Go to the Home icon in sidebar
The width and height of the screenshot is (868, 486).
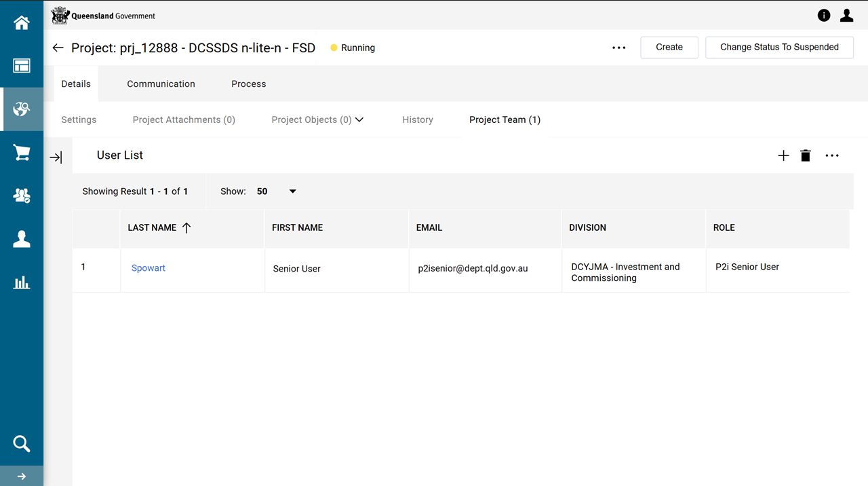[22, 23]
